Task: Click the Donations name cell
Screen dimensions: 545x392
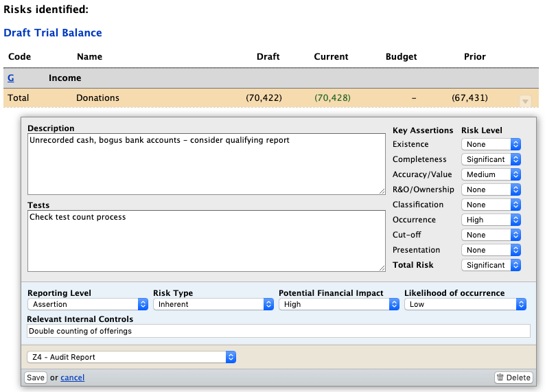Action: tap(97, 98)
